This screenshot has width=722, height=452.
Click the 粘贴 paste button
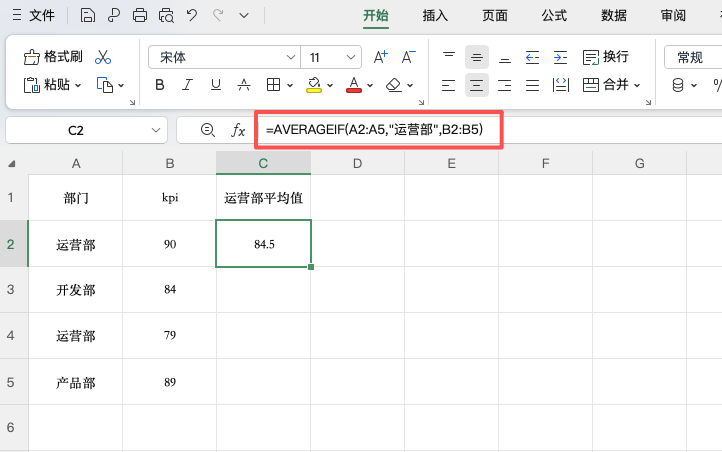47,85
